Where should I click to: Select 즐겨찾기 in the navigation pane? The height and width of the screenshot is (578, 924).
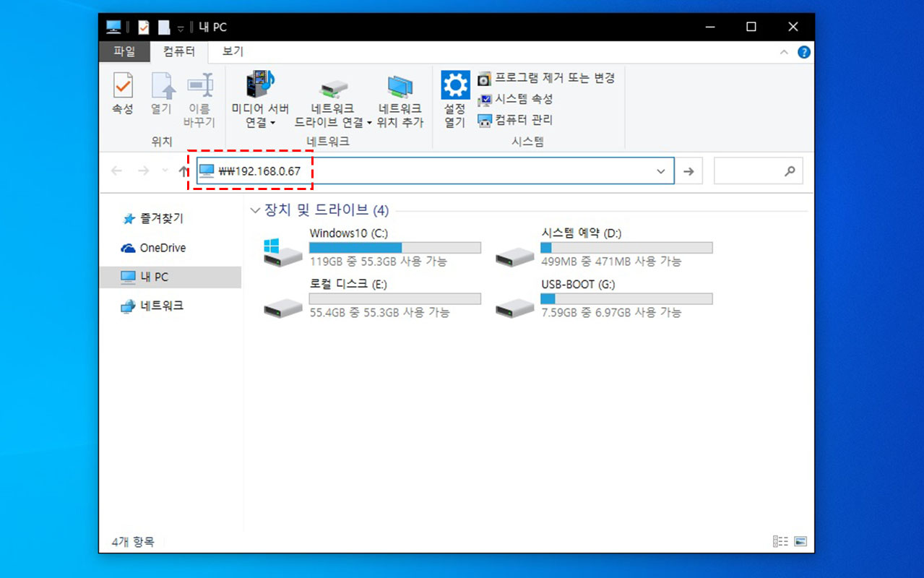click(152, 218)
